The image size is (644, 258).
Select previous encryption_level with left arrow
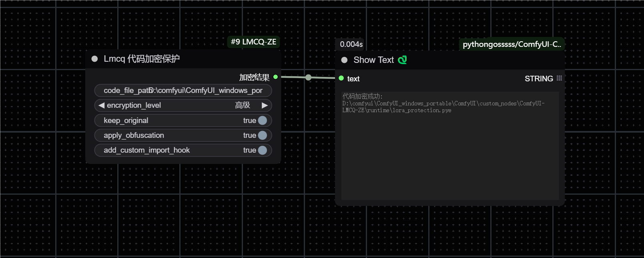(x=101, y=105)
